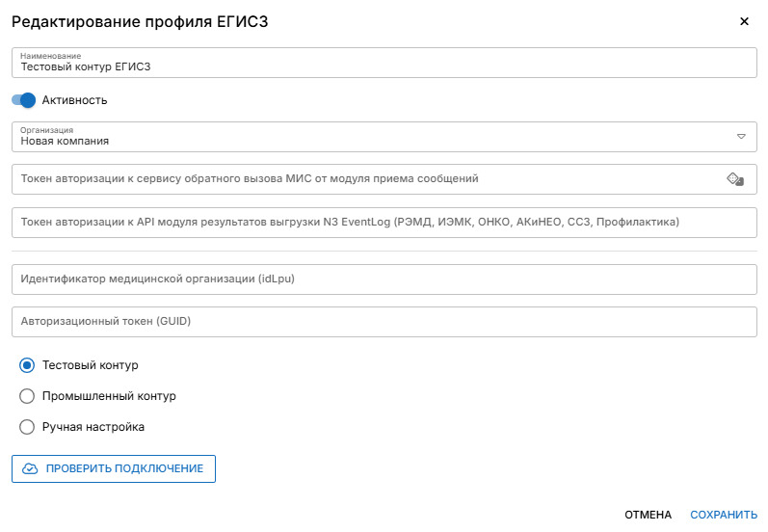The height and width of the screenshot is (532, 768).
Task: Click the Ручная настройка label text
Action: click(x=93, y=427)
